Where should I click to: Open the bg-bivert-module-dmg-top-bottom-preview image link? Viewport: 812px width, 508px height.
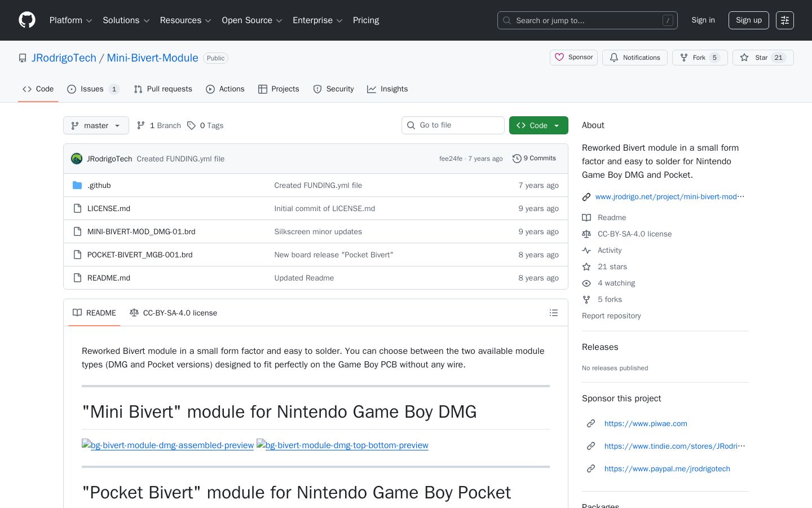coord(342,445)
